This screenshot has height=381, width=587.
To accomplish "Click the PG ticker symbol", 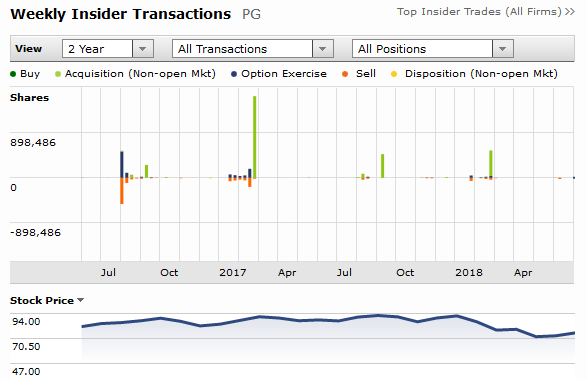I will point(251,15).
